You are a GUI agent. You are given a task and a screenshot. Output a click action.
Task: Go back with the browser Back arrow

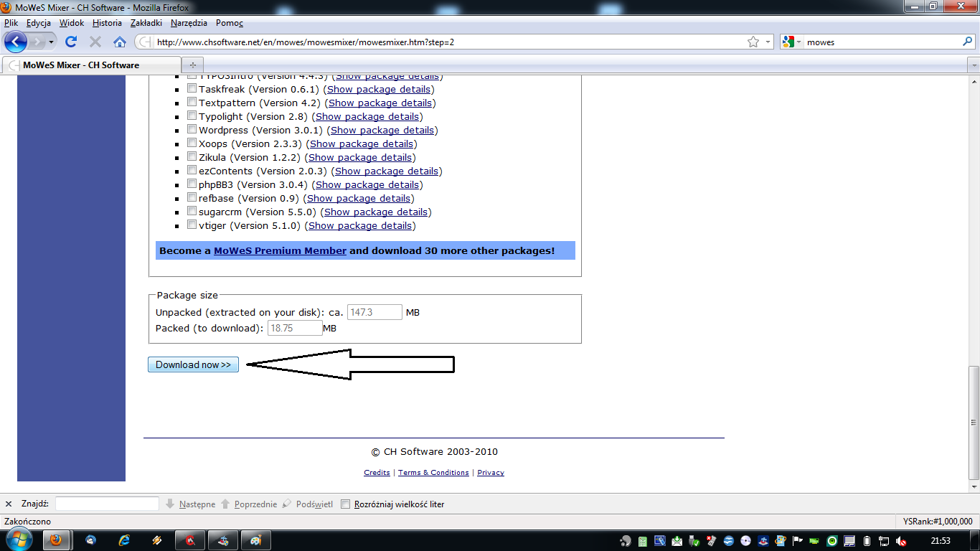pos(16,42)
